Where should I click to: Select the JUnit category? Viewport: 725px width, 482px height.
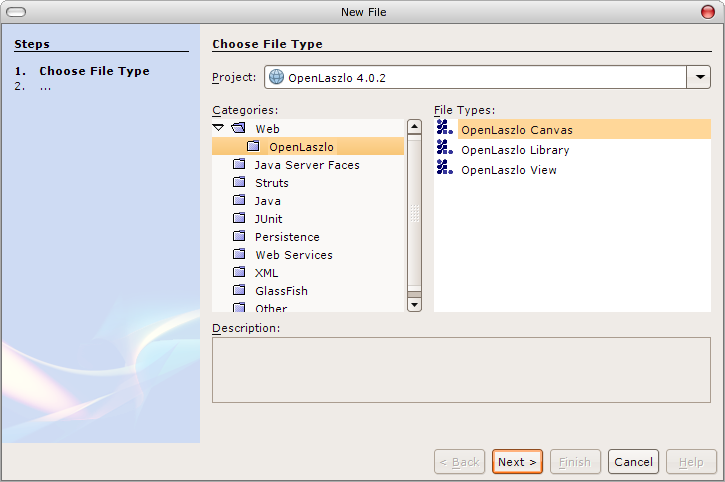coord(268,219)
